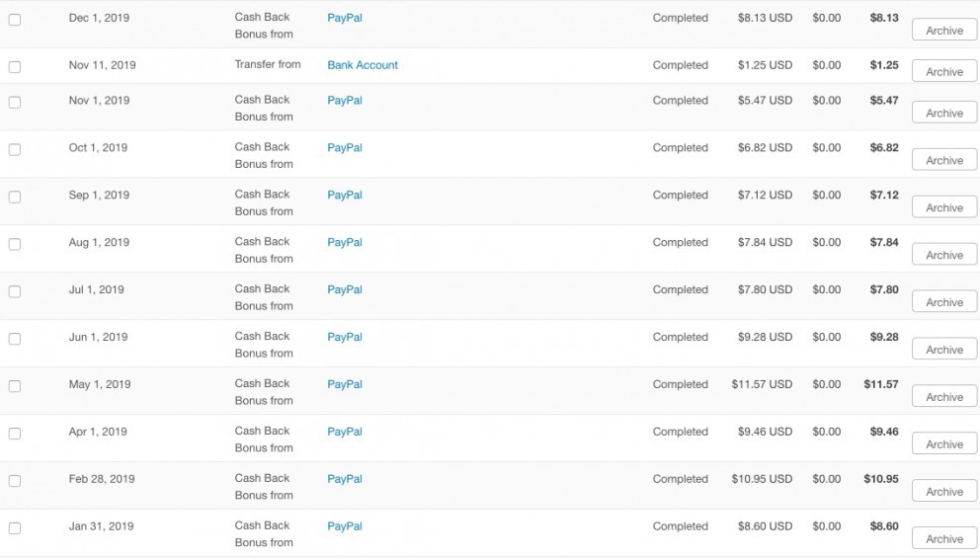This screenshot has width=980, height=559.
Task: Open the PayPal link for Dec 1, 2019
Action: coord(345,18)
